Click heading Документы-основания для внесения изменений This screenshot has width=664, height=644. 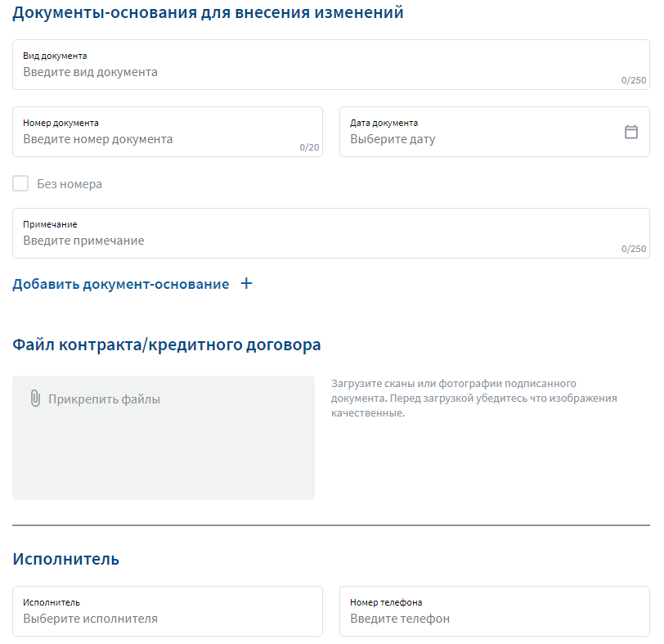point(208,12)
